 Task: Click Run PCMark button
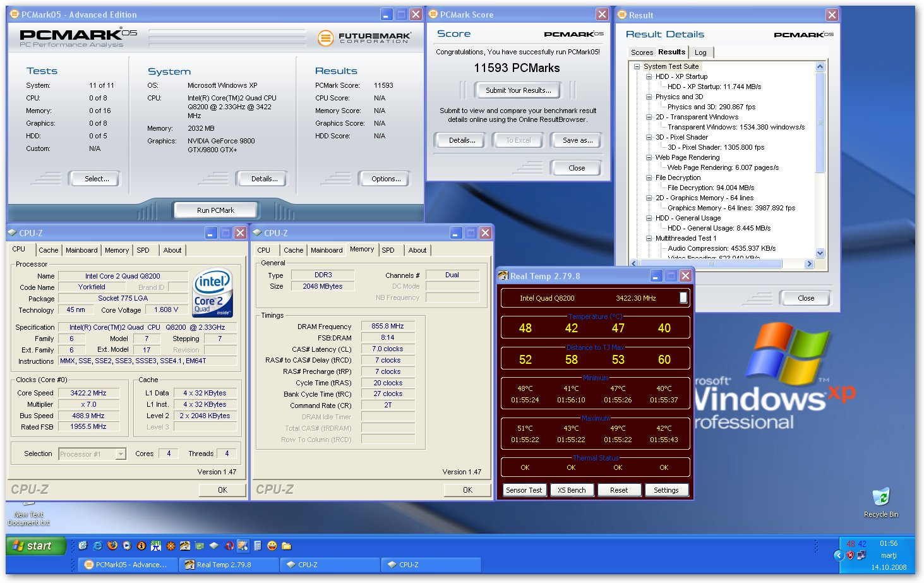[215, 210]
